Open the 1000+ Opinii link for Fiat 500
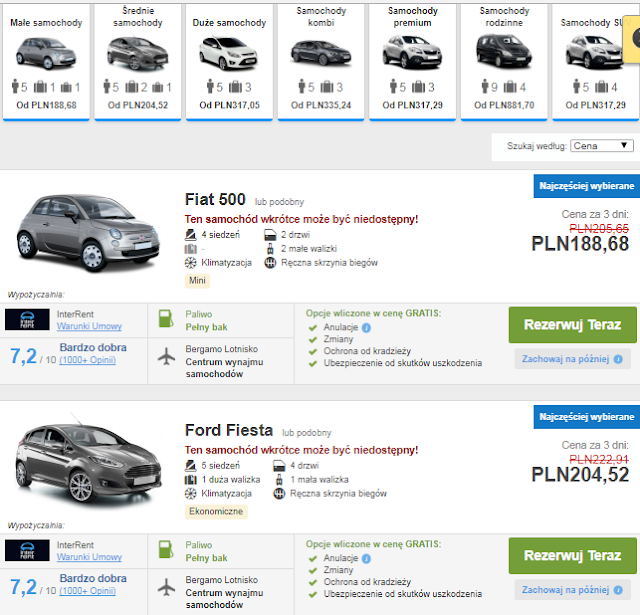This screenshot has height=615, width=640. (87, 360)
